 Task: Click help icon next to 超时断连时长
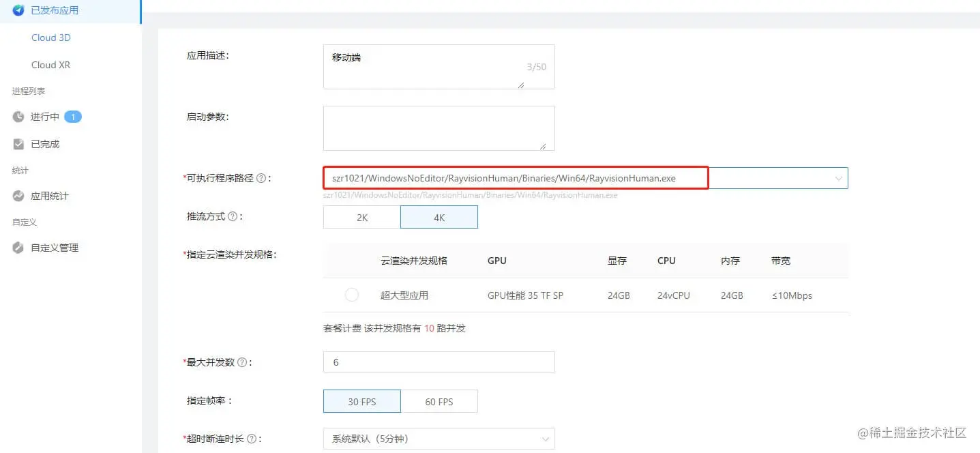[x=251, y=439]
